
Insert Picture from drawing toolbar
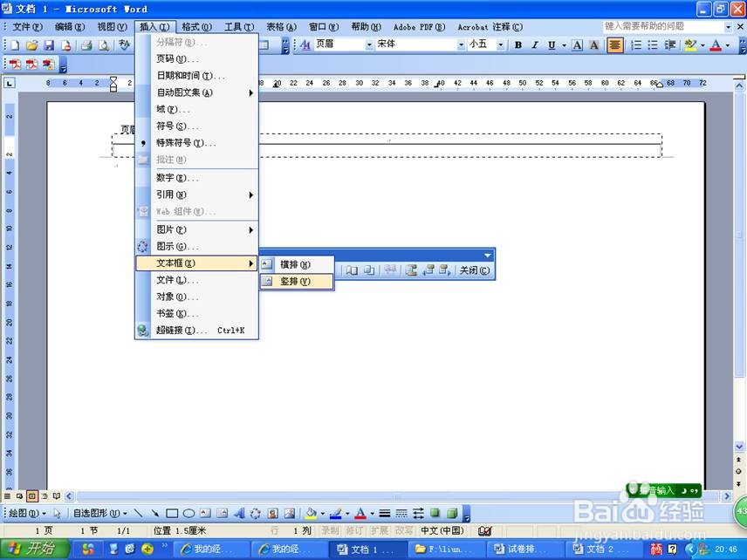(290, 513)
